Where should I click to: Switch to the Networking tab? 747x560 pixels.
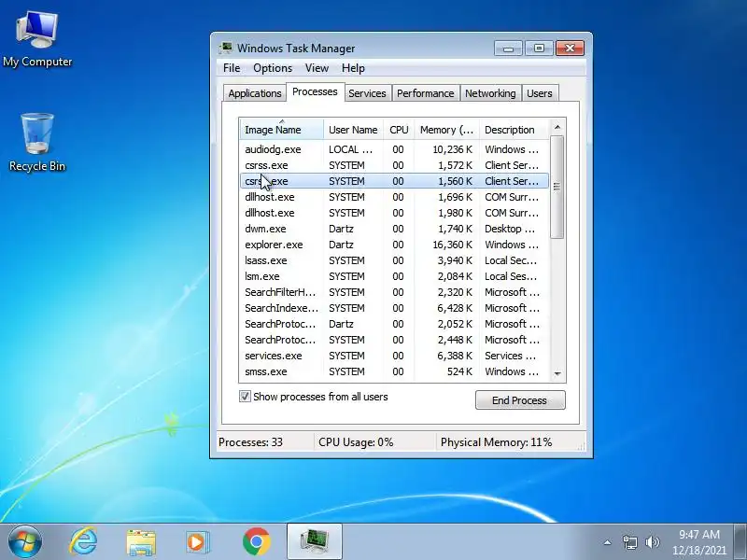coord(490,93)
